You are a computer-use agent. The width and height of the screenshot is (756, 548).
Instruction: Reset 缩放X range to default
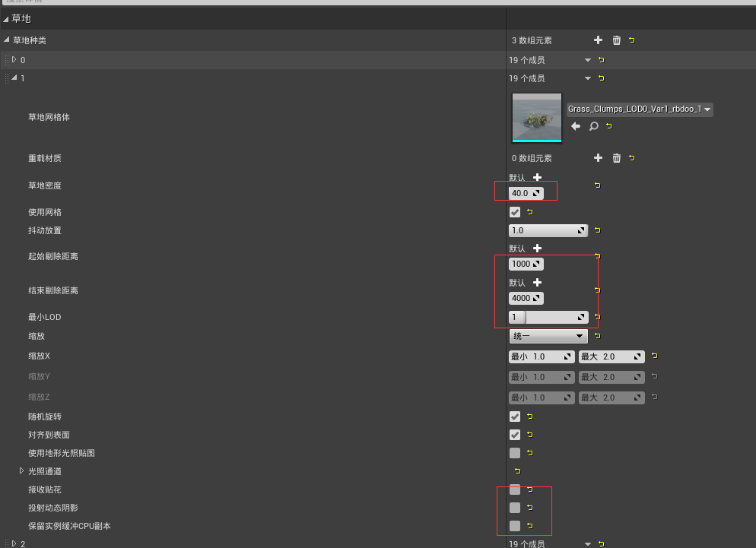pos(654,356)
